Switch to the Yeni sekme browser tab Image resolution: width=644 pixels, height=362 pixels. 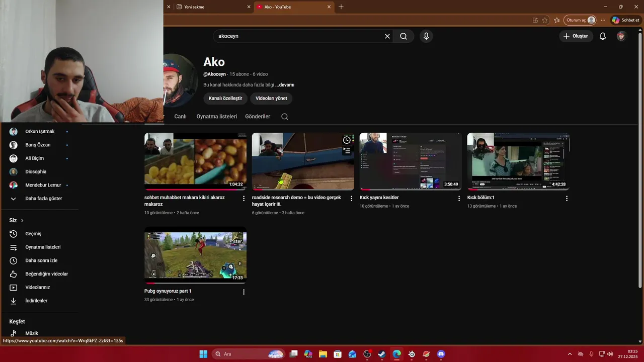213,7
